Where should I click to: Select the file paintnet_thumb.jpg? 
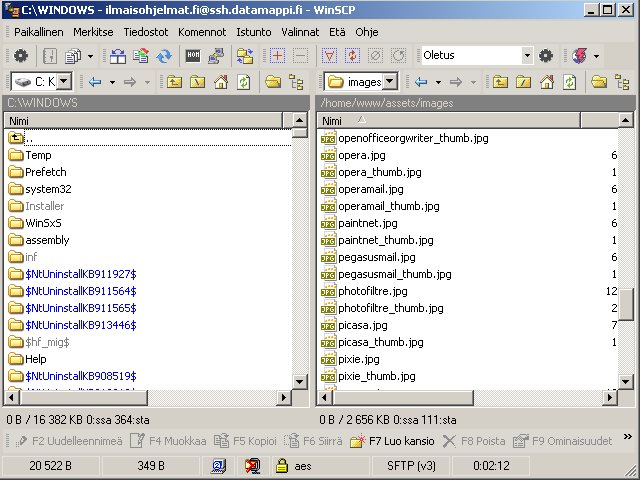[x=377, y=240]
